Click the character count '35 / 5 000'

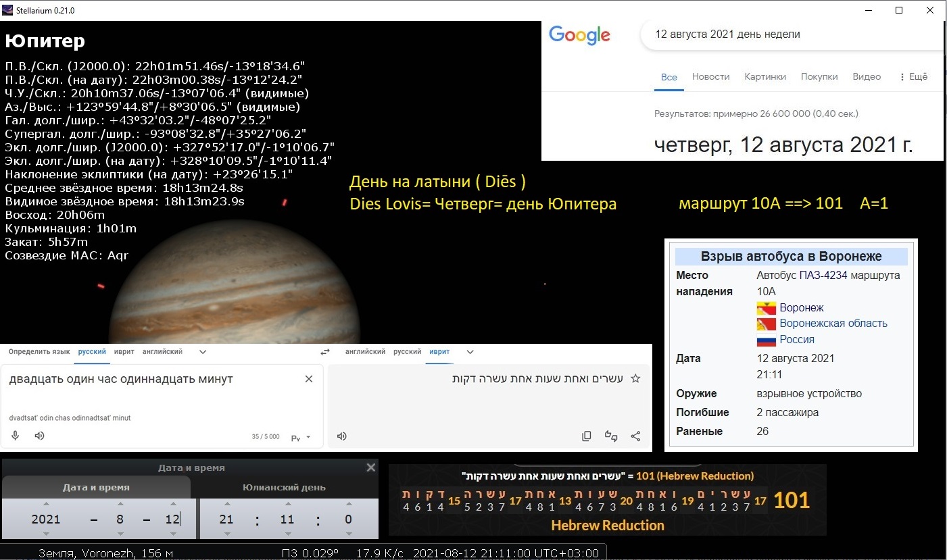coord(266,437)
